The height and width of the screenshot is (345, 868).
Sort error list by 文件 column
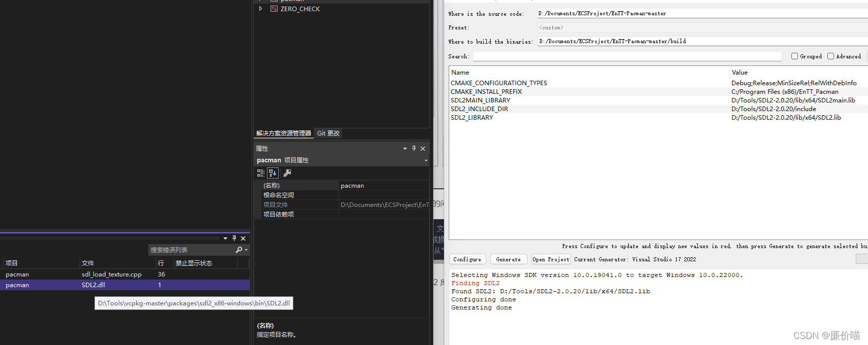(x=118, y=263)
